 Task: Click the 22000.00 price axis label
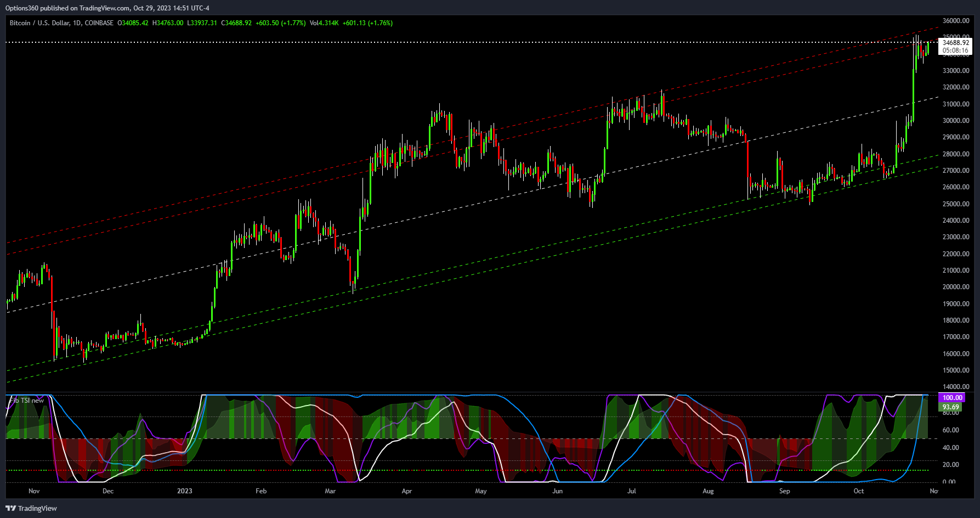point(956,254)
